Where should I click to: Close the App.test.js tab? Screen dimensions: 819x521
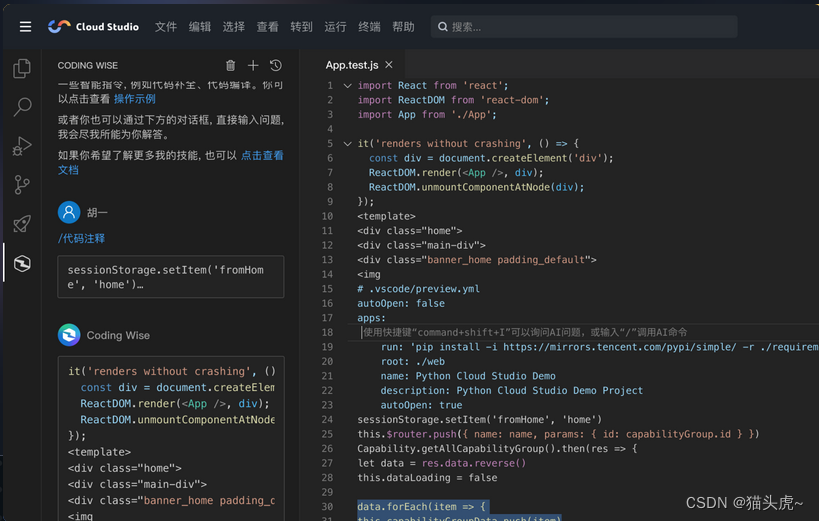389,65
